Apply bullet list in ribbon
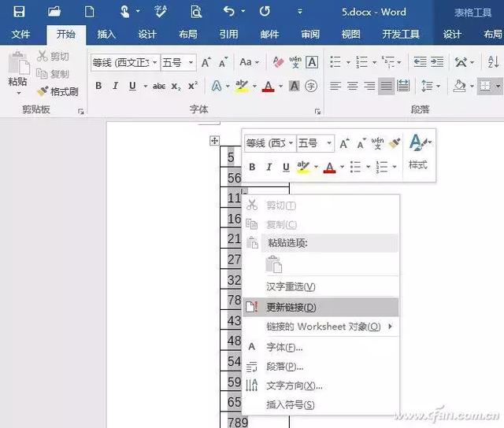This screenshot has width=504, height=428. click(335, 61)
